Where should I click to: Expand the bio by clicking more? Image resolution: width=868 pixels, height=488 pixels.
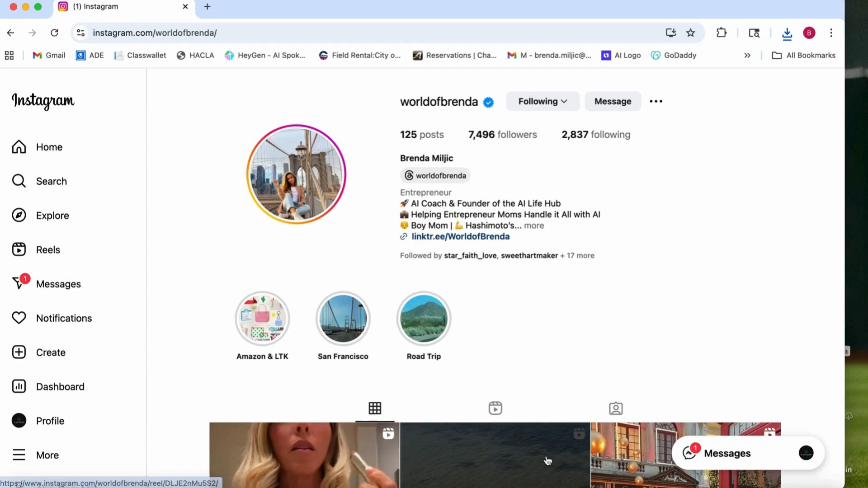(x=534, y=225)
